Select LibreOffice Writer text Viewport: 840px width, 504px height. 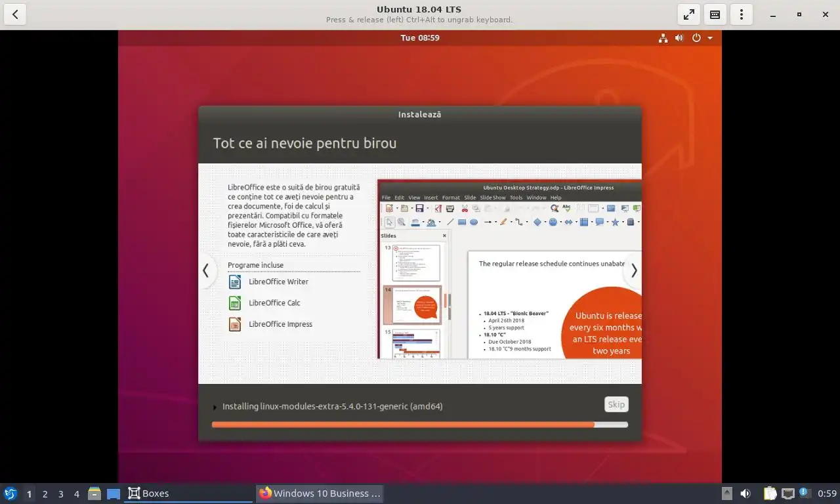pos(278,282)
